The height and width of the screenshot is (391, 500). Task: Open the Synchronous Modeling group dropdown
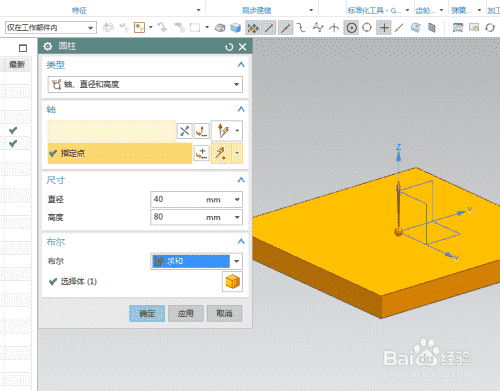click(x=311, y=10)
